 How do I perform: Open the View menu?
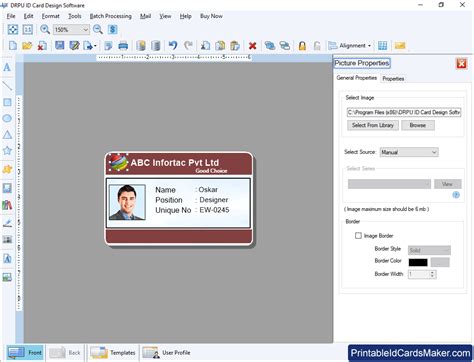point(165,16)
